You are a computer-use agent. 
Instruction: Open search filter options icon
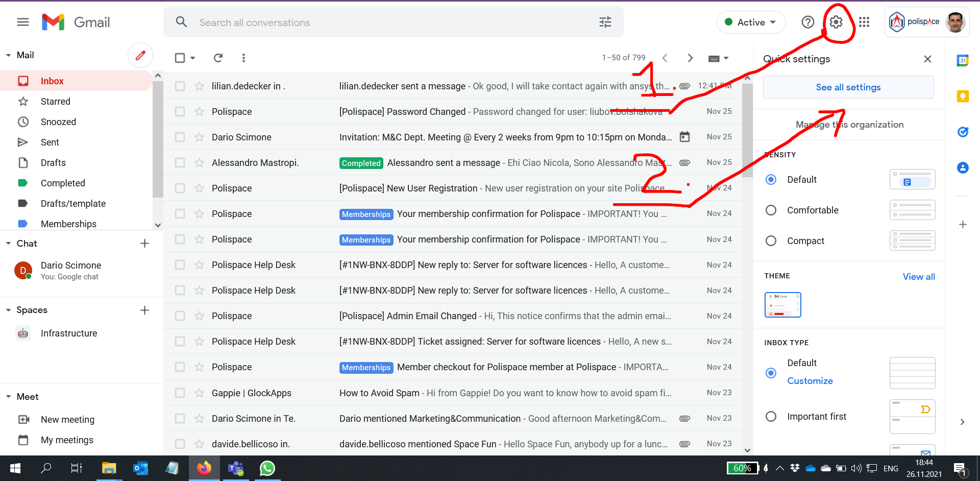tap(605, 22)
